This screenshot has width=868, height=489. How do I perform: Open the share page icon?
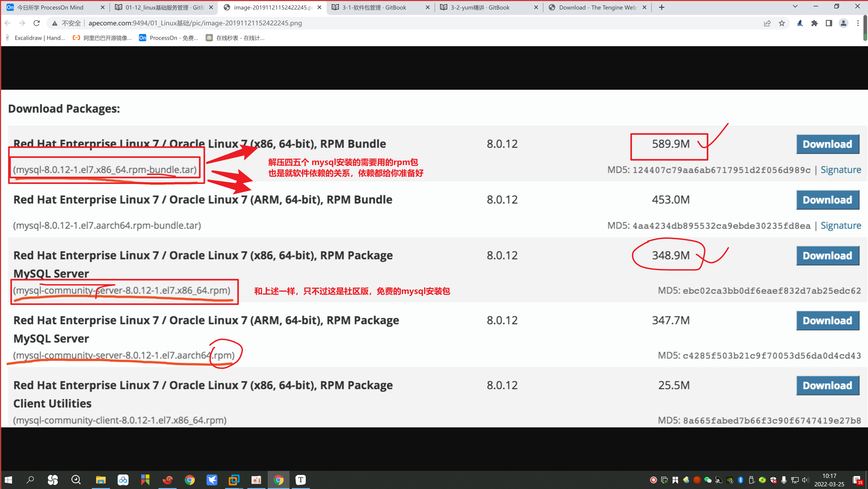point(767,23)
